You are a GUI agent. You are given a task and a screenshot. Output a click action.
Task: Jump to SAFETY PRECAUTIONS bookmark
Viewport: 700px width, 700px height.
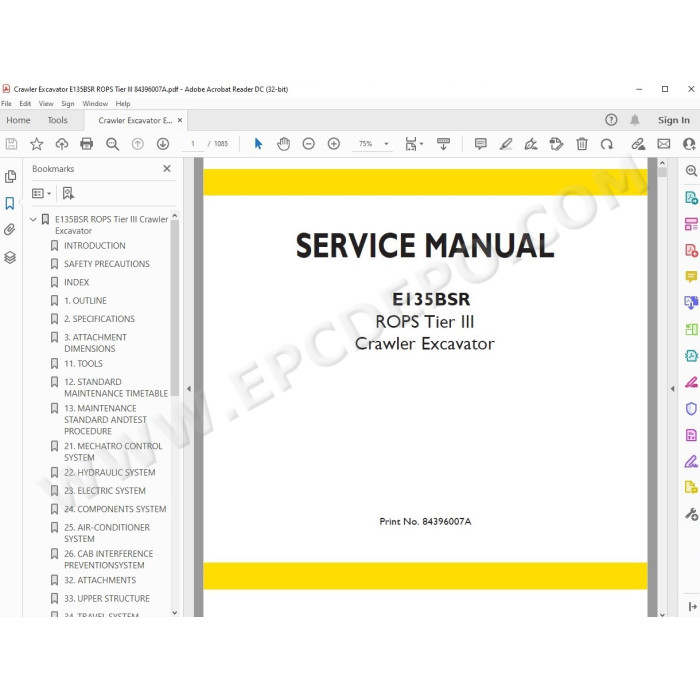tap(107, 264)
